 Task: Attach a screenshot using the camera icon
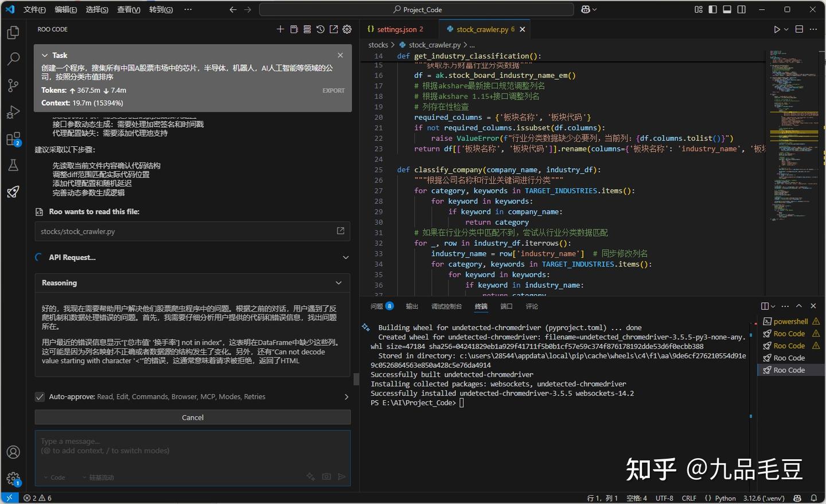coord(326,476)
